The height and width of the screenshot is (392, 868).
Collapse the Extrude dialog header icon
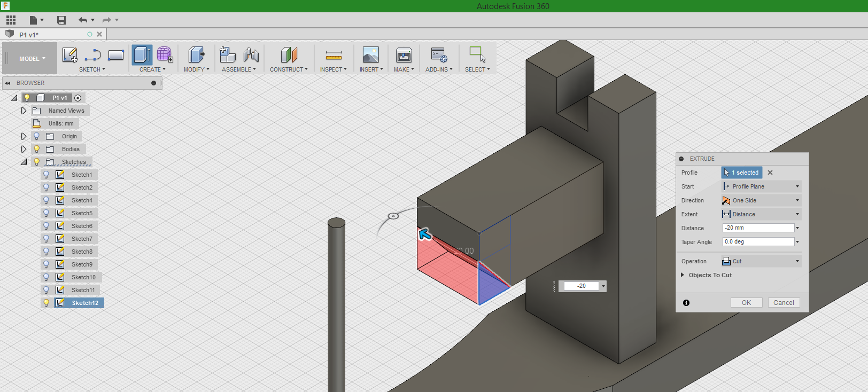[x=681, y=159]
